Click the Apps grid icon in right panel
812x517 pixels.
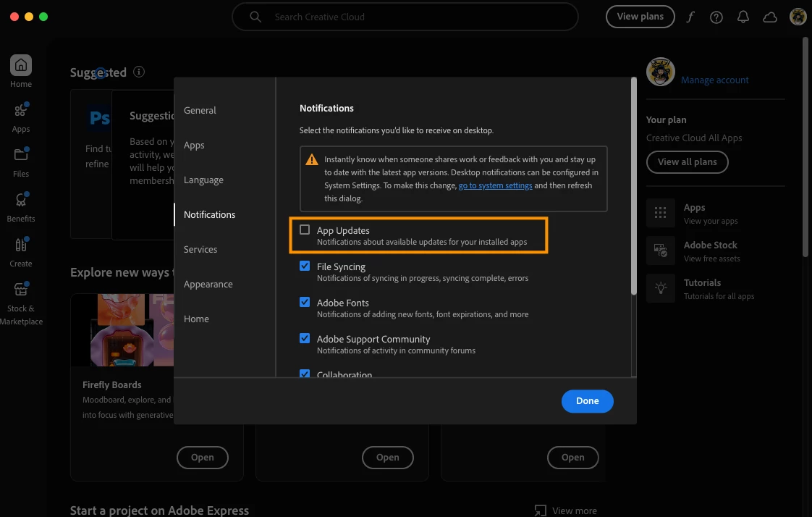pyautogui.click(x=660, y=212)
